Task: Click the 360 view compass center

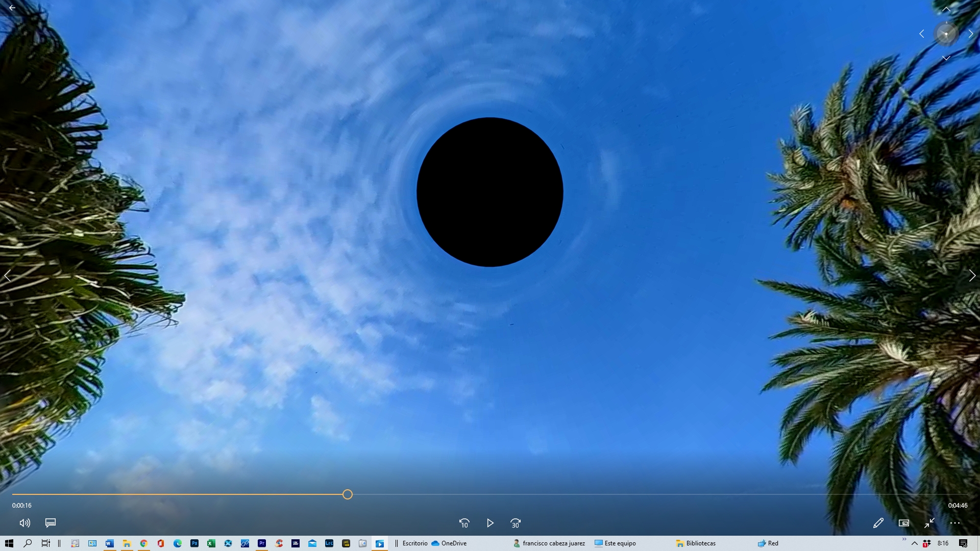Action: pos(946,34)
